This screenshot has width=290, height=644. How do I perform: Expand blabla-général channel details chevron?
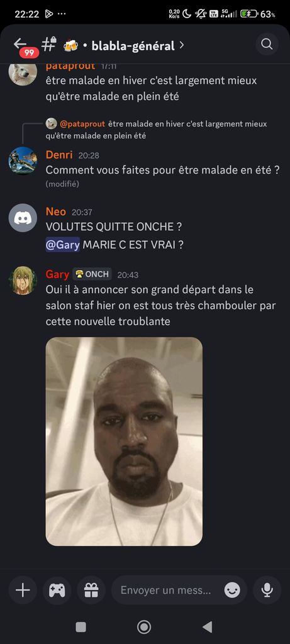click(182, 45)
